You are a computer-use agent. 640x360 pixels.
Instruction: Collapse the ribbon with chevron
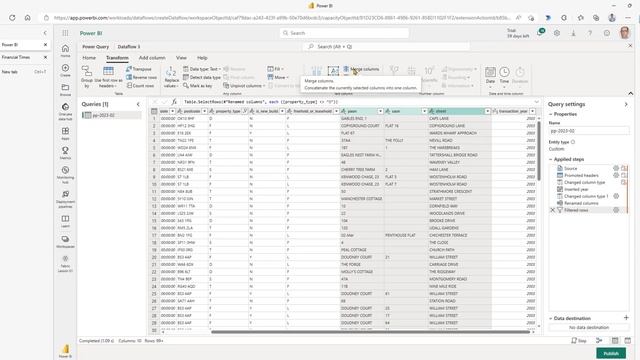click(x=631, y=93)
